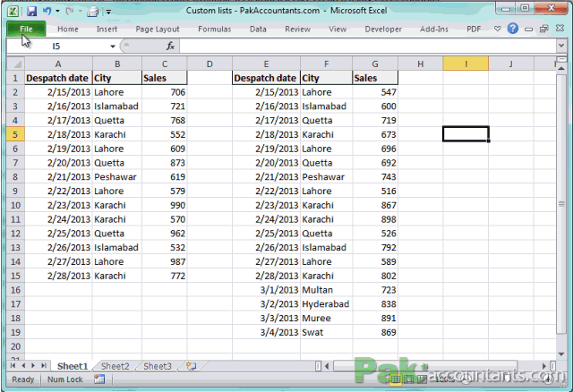
Task: Open the Undo history dropdown arrow
Action: click(x=57, y=12)
